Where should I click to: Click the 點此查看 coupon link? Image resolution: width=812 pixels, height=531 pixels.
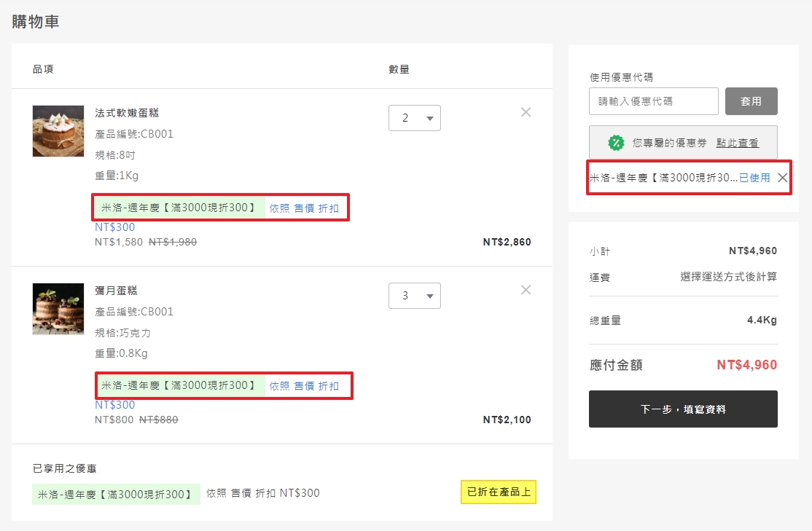pyautogui.click(x=737, y=143)
